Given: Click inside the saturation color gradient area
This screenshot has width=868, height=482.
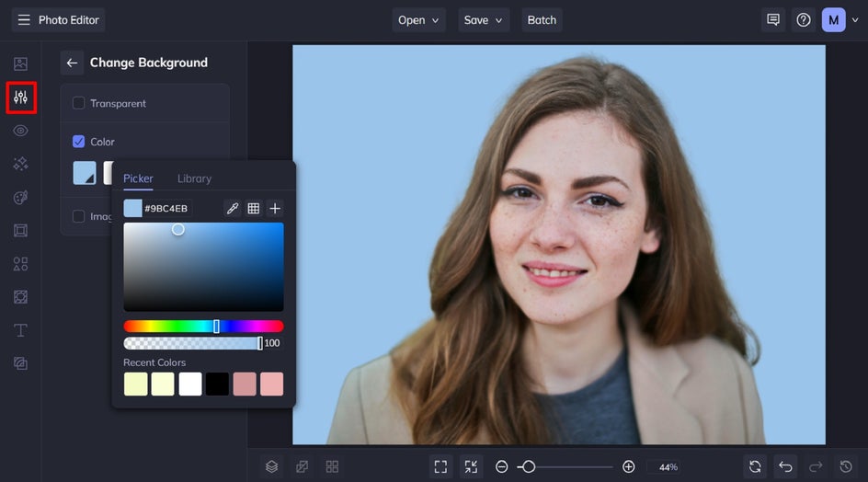Looking at the screenshot, I should [x=204, y=267].
